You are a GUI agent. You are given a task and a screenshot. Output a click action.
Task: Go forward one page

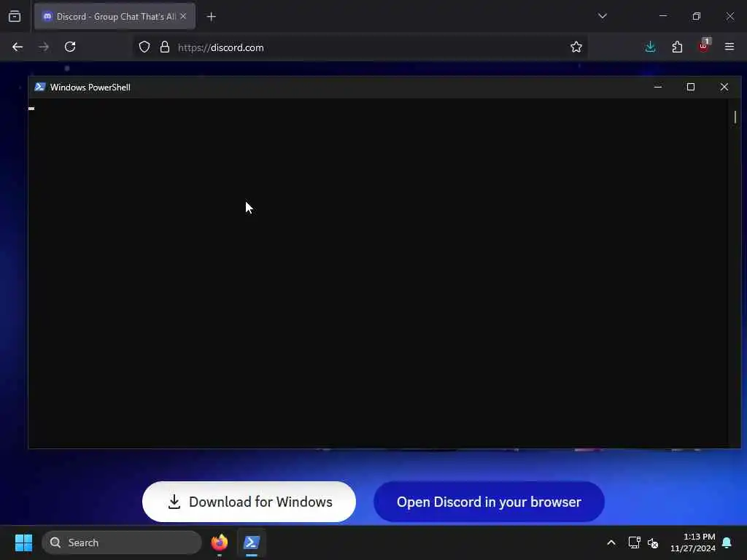44,47
